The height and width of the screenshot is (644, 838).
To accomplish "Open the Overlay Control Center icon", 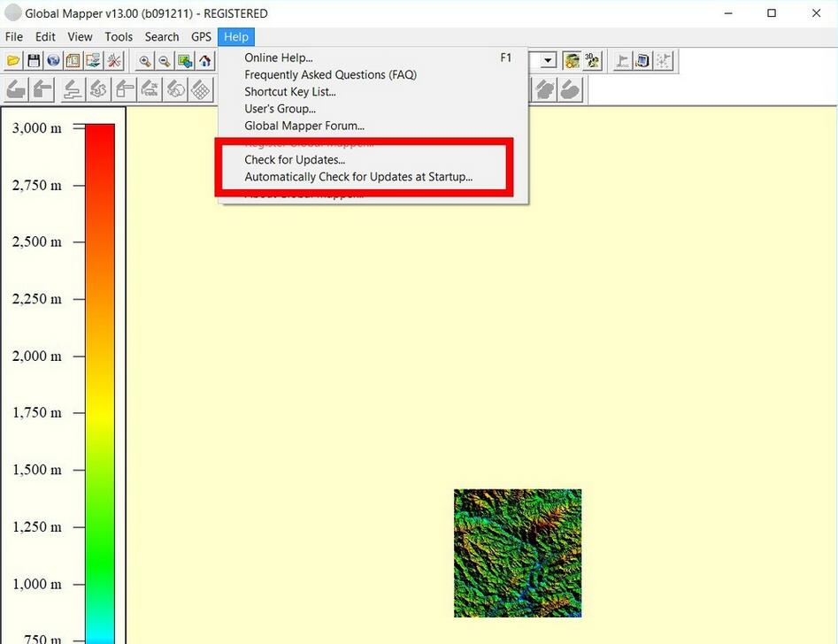I will 73,60.
